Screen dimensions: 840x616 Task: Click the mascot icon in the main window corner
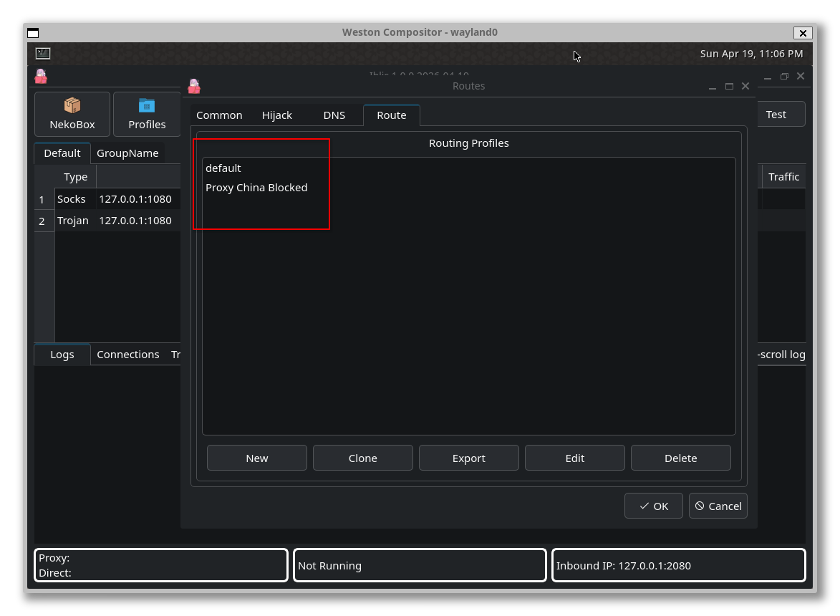click(x=41, y=76)
